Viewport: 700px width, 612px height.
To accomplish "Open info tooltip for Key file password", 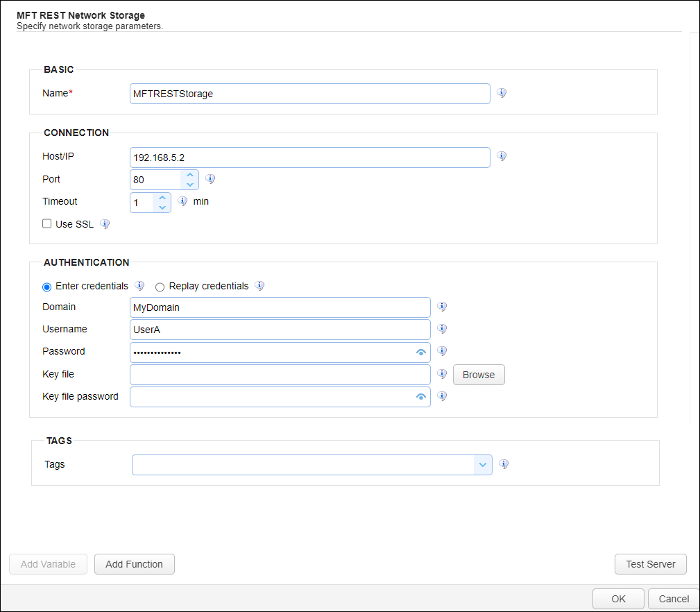I will (442, 396).
